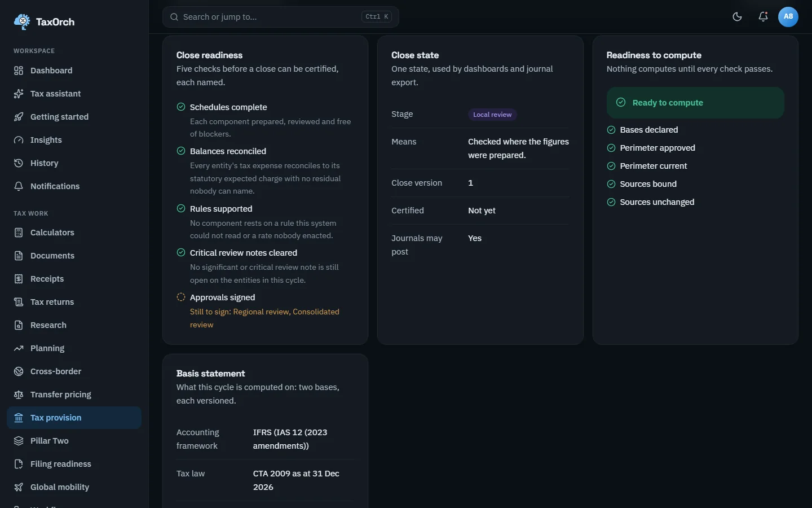The width and height of the screenshot is (812, 508).
Task: Select Tax assistant menu item
Action: point(74,94)
